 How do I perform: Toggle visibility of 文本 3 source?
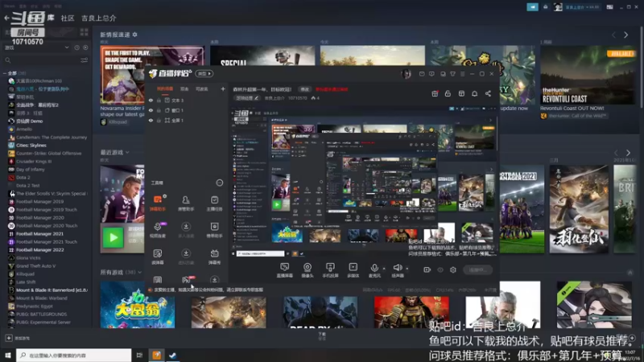(151, 100)
